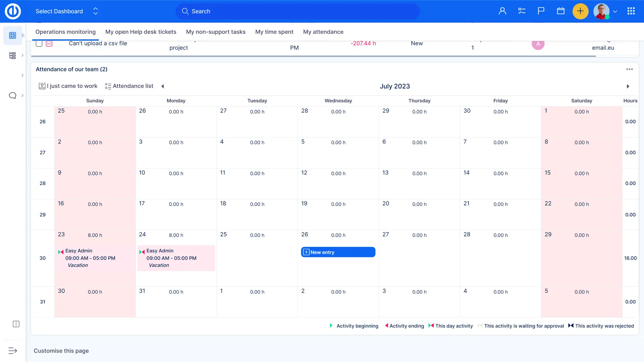Open the task checklist icon in header
644x362 pixels.
(522, 11)
